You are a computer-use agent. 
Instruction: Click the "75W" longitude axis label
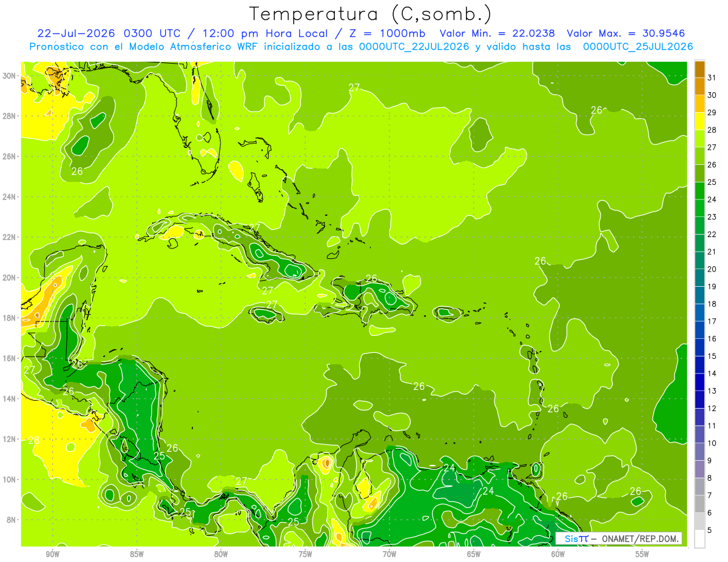coord(305,554)
